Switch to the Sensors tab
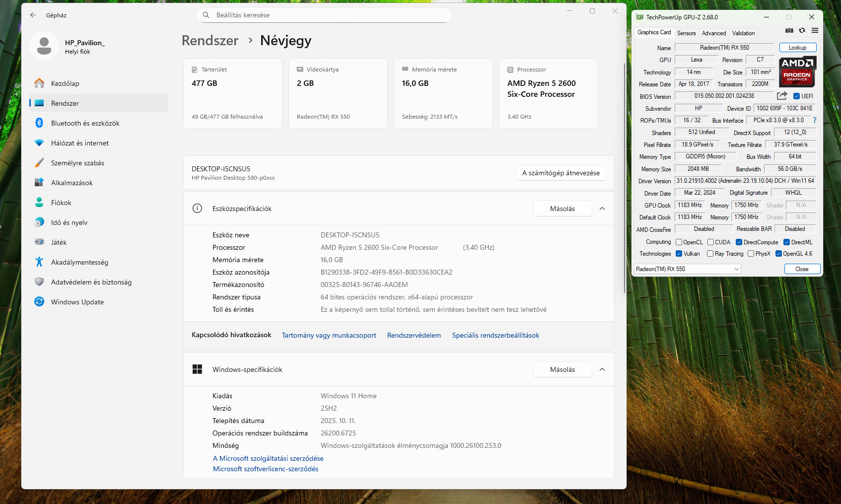Screen dimensions: 841x504 (x=686, y=33)
